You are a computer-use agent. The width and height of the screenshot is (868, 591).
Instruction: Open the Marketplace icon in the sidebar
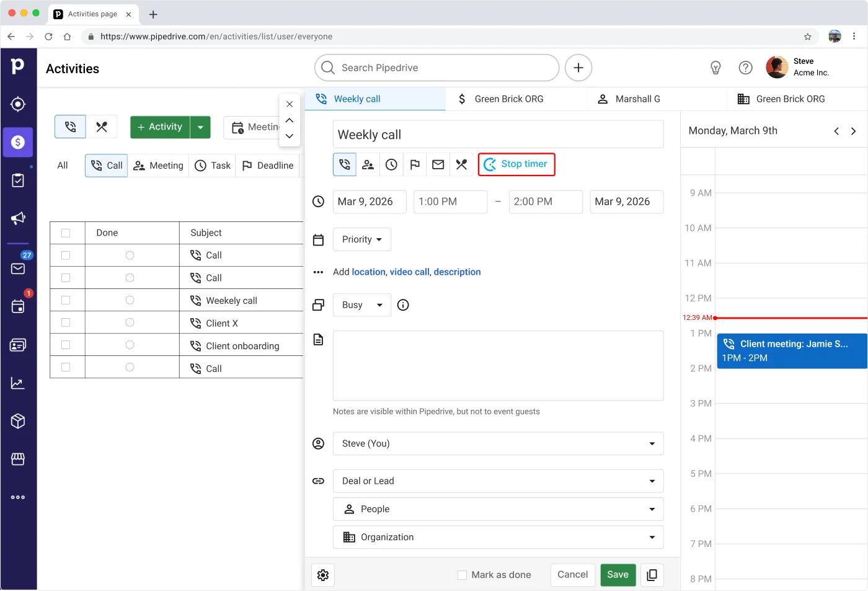click(18, 459)
